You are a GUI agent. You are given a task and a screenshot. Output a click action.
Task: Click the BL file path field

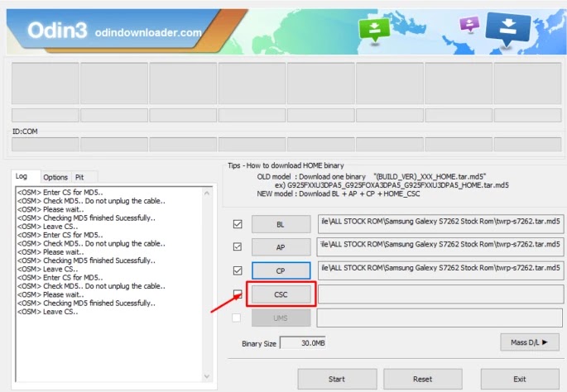440,224
